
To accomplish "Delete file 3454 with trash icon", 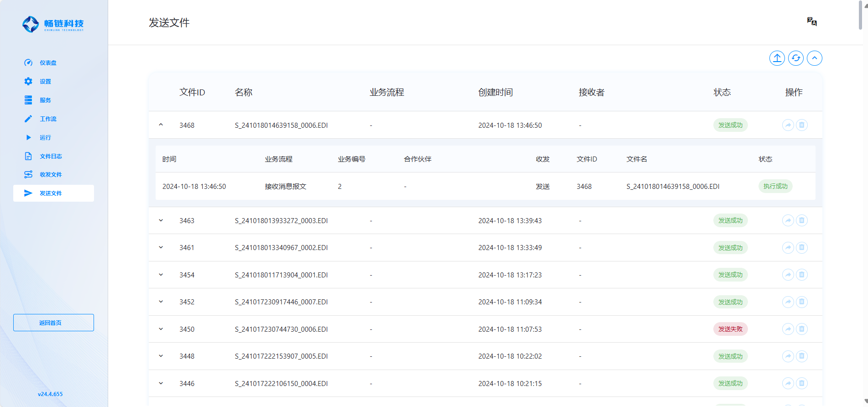I will (801, 275).
